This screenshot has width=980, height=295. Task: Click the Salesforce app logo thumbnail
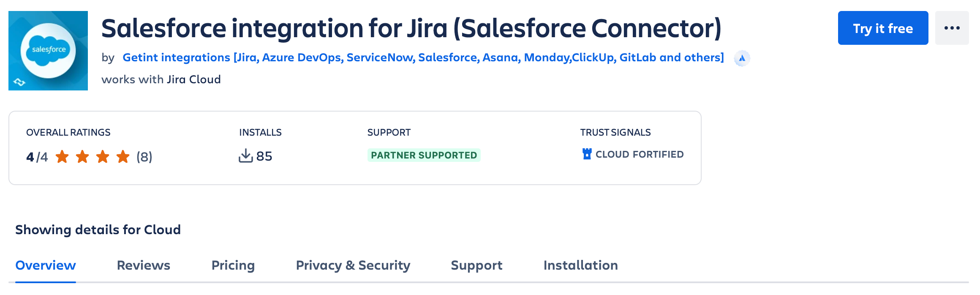click(48, 51)
